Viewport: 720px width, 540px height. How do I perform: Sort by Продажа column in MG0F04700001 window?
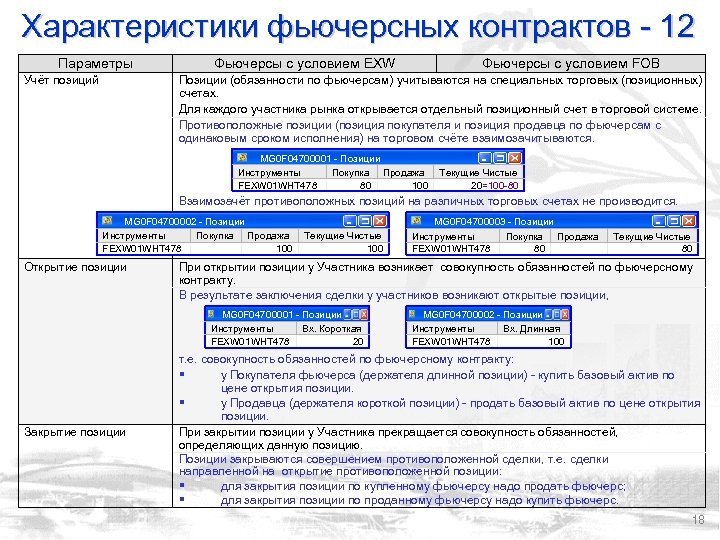tap(405, 172)
